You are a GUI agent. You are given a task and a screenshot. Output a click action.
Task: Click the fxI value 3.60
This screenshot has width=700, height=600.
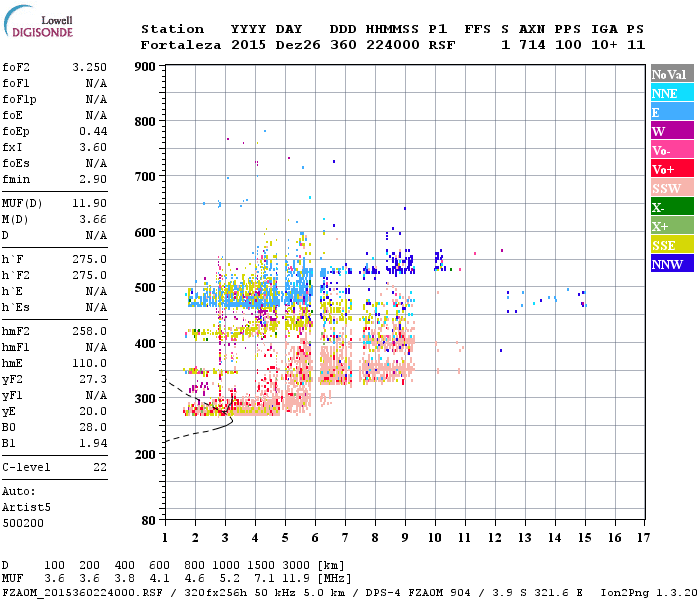[x=93, y=148]
